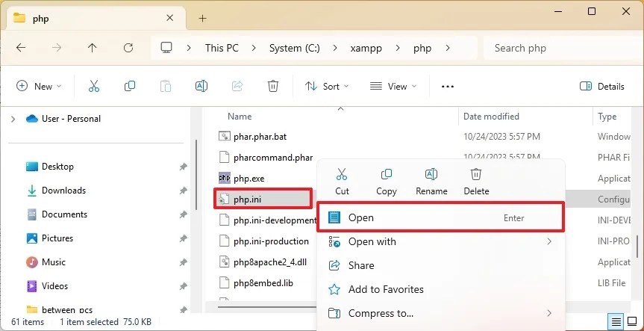
Task: Open Documents in the navigation pane
Action: pyautogui.click(x=64, y=214)
